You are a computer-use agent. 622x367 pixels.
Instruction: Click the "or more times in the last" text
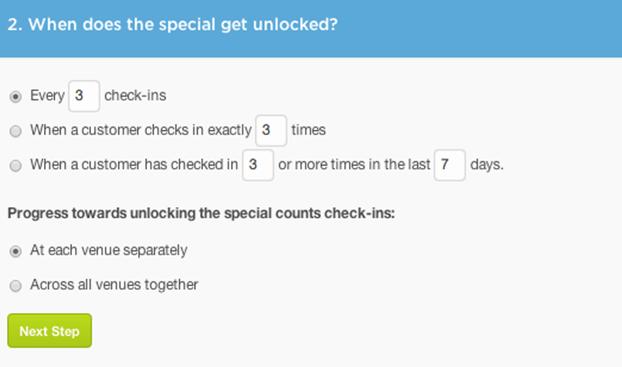pyautogui.click(x=354, y=165)
